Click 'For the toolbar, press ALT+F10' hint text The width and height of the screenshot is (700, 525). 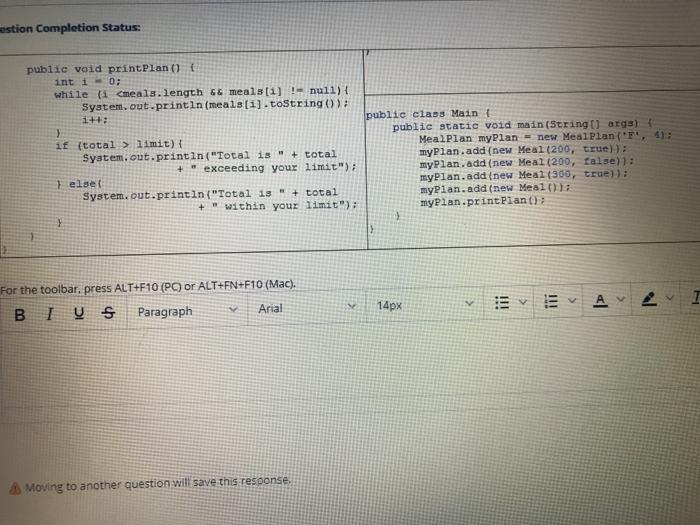pyautogui.click(x=148, y=287)
